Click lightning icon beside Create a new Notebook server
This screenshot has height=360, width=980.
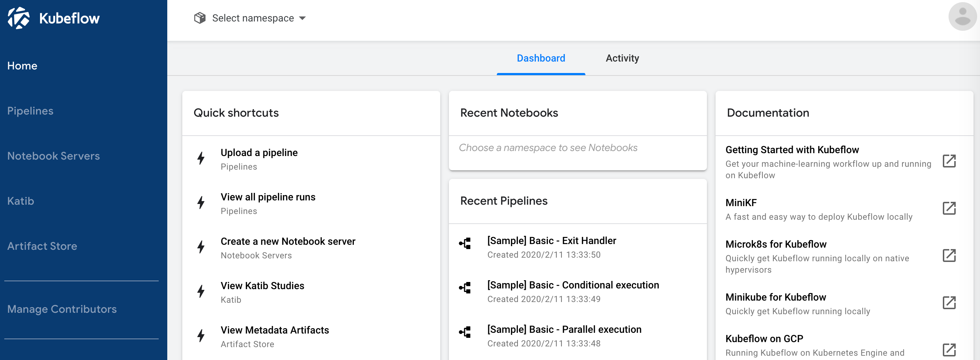click(x=201, y=247)
